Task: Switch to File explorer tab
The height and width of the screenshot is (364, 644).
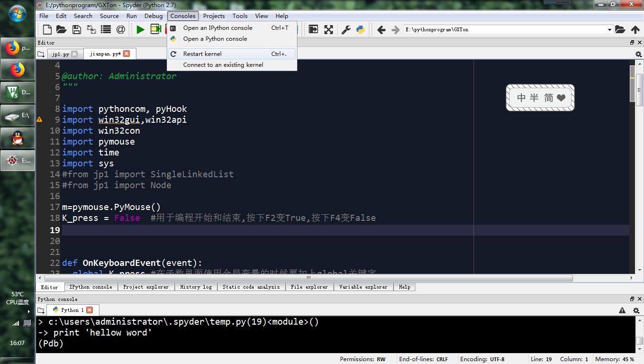Action: point(309,287)
